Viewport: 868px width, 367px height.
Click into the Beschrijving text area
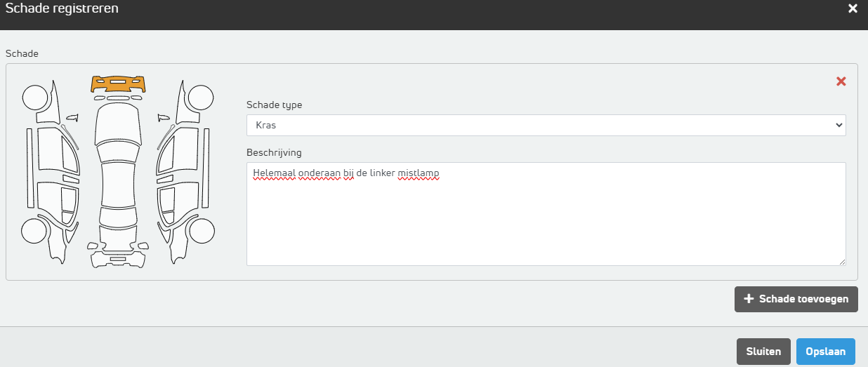[546, 214]
